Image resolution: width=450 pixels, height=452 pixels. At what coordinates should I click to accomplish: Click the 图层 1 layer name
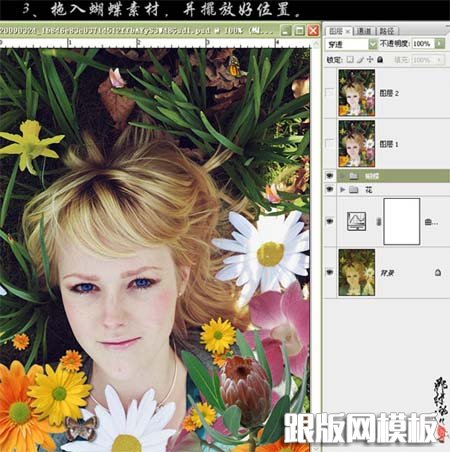pyautogui.click(x=389, y=144)
